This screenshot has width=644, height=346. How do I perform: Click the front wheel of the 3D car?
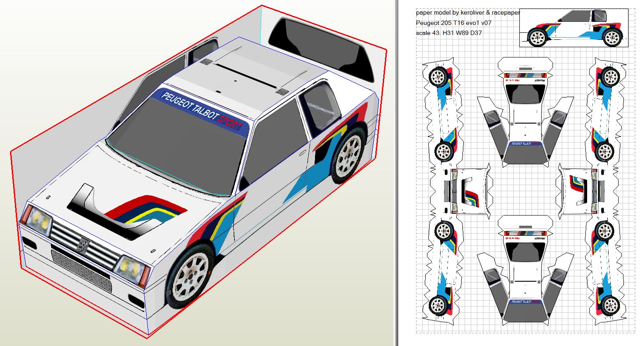click(x=190, y=276)
